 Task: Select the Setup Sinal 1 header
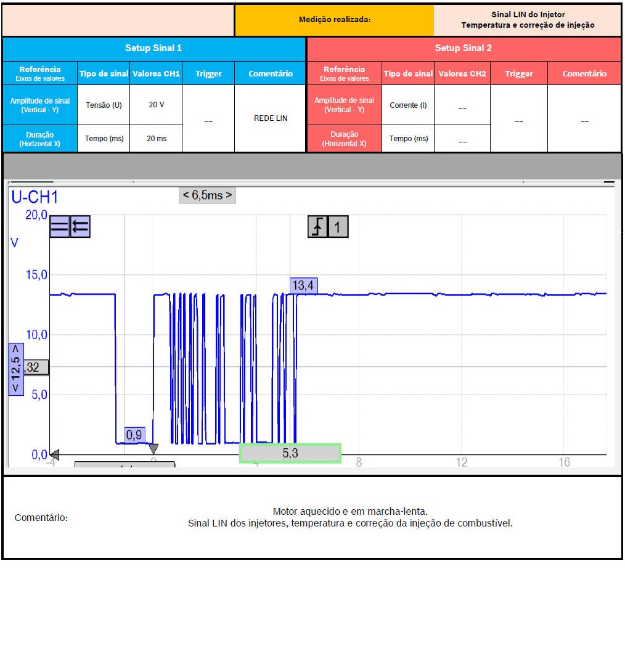153,48
